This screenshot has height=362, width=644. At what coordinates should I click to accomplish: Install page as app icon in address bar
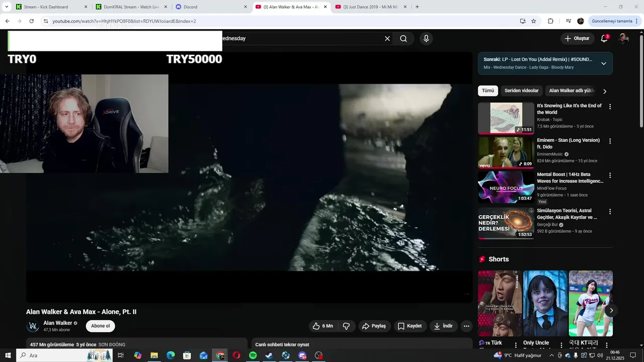[523, 21]
